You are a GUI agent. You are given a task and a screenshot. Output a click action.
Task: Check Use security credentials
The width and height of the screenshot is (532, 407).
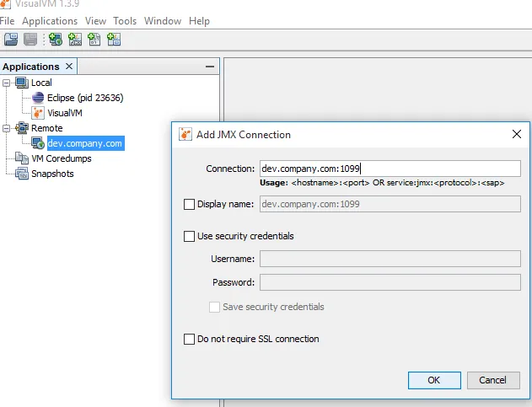coord(189,236)
